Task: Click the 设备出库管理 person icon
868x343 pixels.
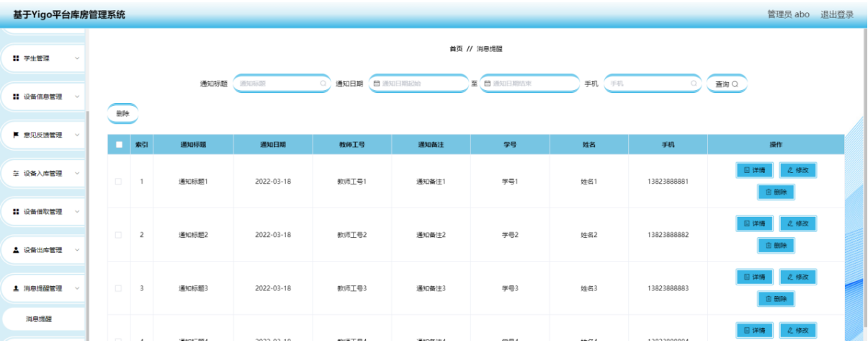Action: (x=16, y=250)
